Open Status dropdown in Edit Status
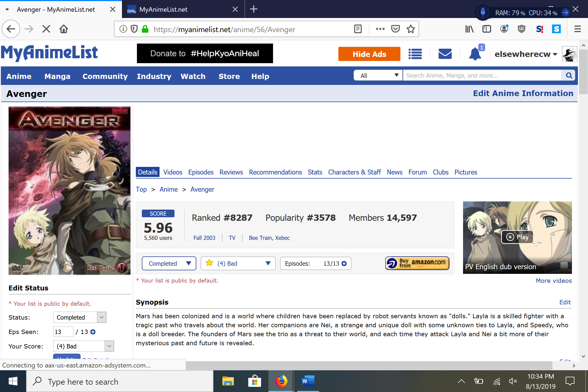Screen dimensions: 588x392 coord(80,317)
